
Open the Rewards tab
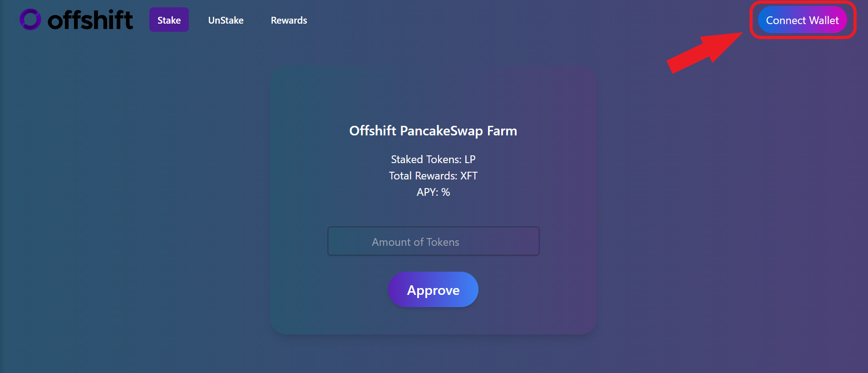click(x=289, y=20)
